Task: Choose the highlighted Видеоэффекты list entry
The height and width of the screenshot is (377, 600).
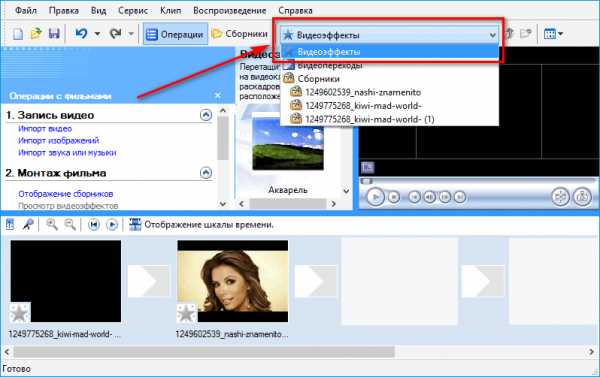Action: coord(390,52)
